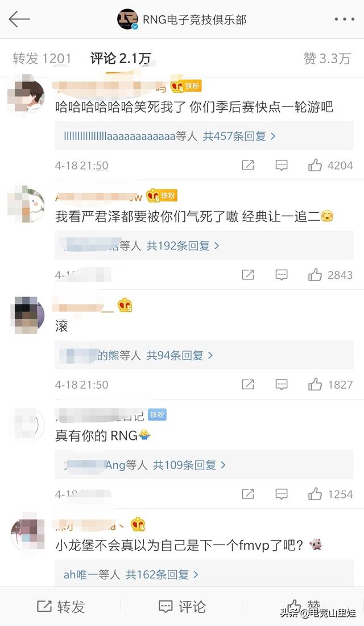Tap the bottom 转发 button
The image size is (364, 626).
[61, 607]
